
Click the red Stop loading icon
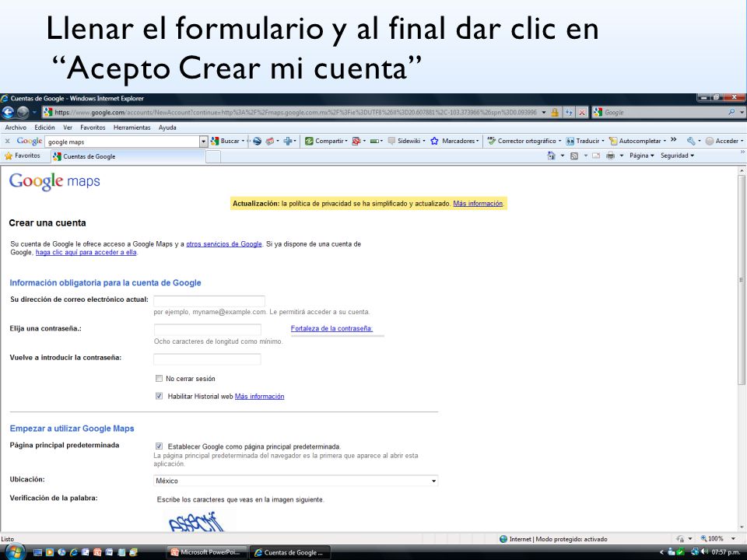[582, 112]
